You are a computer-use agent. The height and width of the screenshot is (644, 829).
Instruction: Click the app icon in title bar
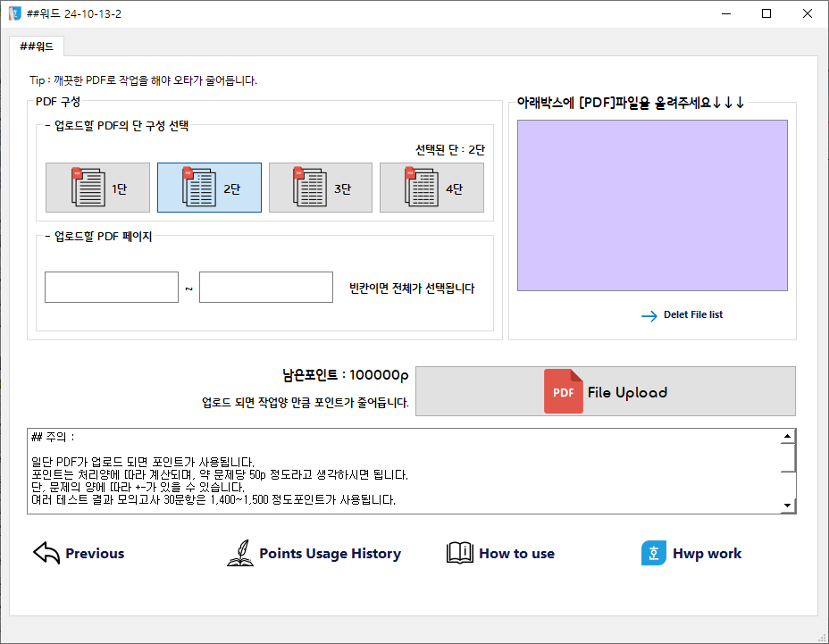click(15, 13)
